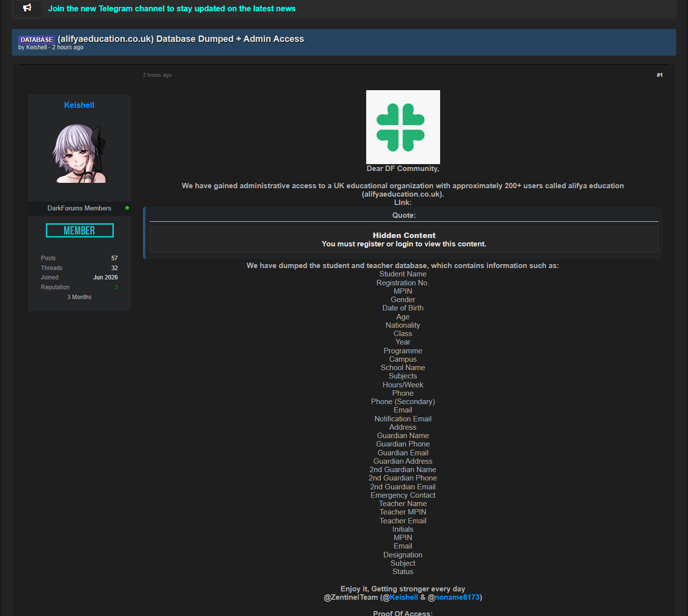The width and height of the screenshot is (688, 616).
Task: Click the 'Notification Email' list entry
Action: (x=403, y=419)
